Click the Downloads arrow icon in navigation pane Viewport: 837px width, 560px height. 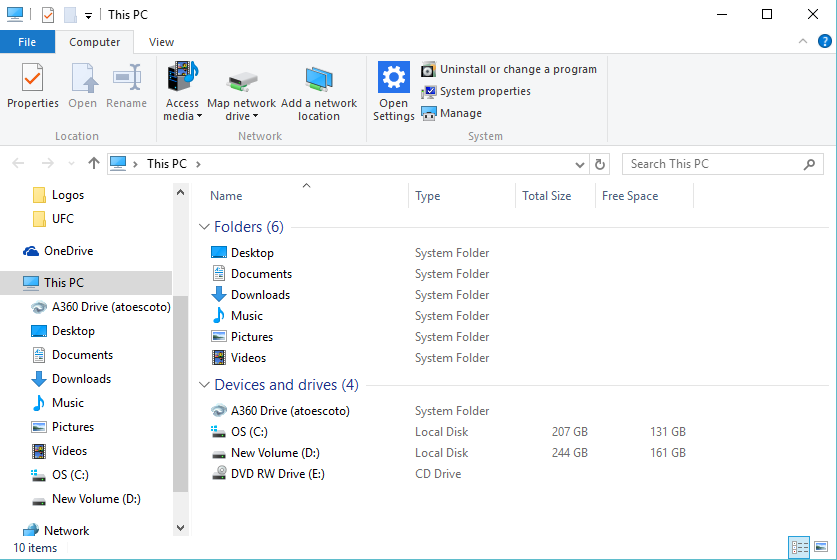(x=38, y=379)
